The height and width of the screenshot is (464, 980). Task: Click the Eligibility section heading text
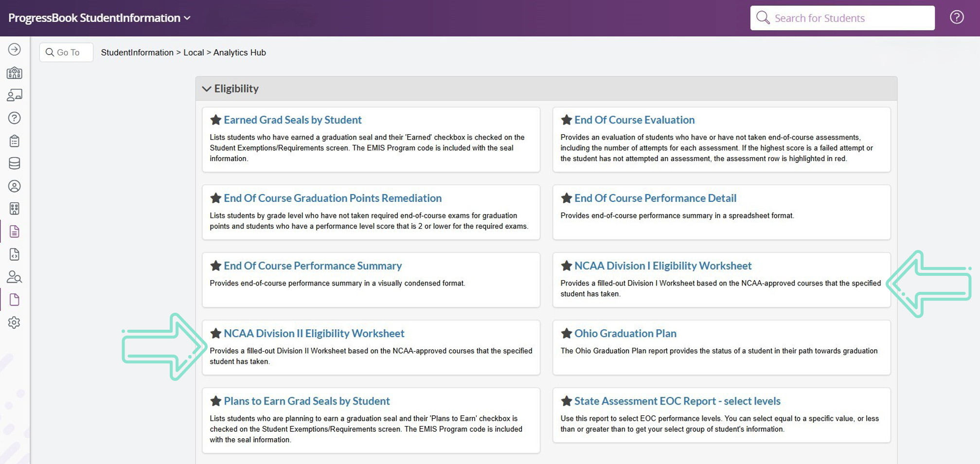coord(236,89)
